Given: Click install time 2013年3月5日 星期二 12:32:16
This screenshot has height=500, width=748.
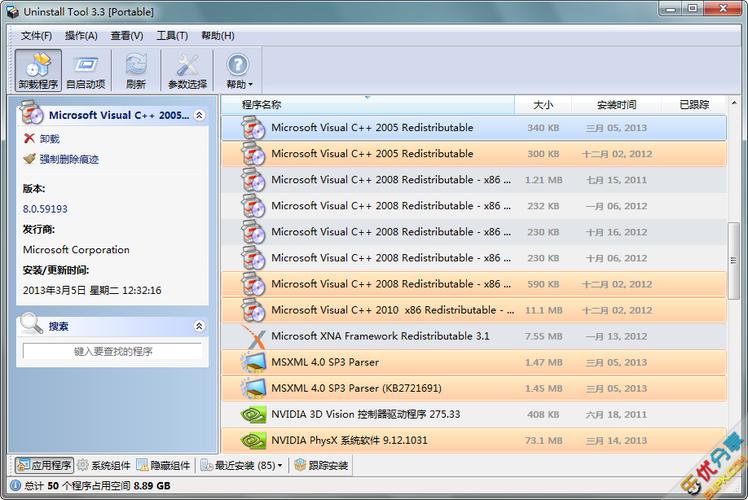Looking at the screenshot, I should (92, 290).
